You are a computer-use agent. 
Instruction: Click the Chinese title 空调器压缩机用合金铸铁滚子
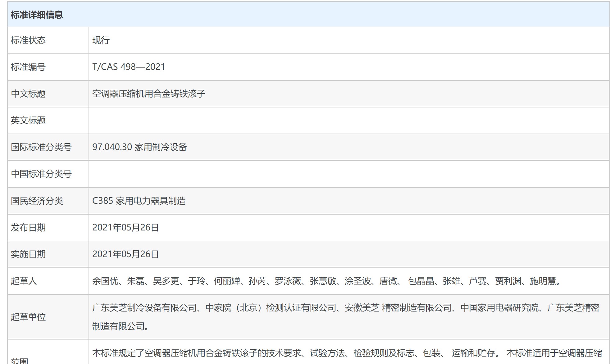coord(149,94)
